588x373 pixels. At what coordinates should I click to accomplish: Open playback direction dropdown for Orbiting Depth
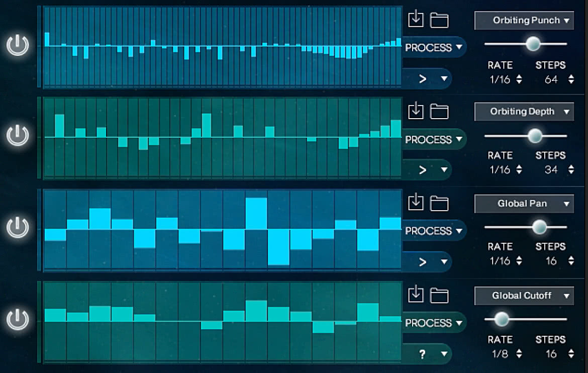(x=428, y=170)
